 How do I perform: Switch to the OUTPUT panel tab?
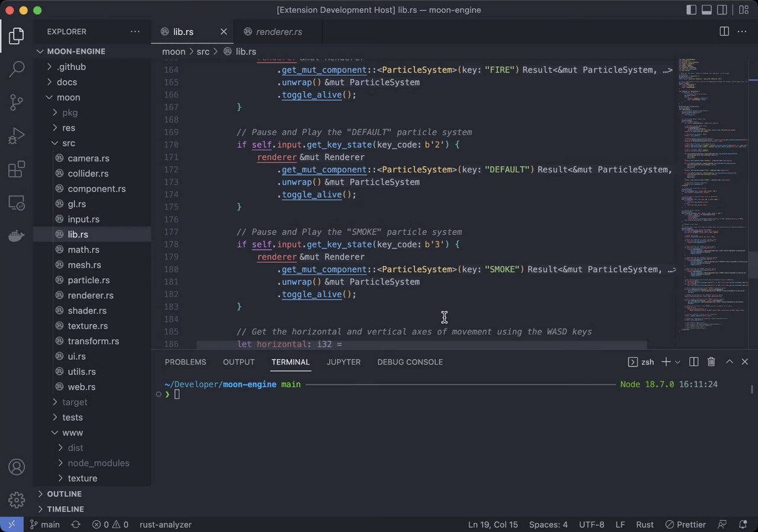(x=239, y=362)
